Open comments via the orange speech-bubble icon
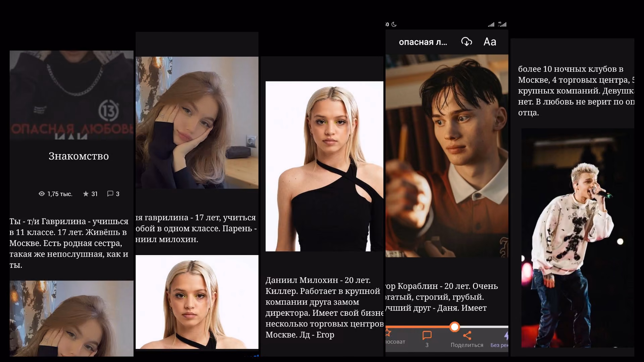Viewport: 644px width, 362px height. click(x=427, y=335)
